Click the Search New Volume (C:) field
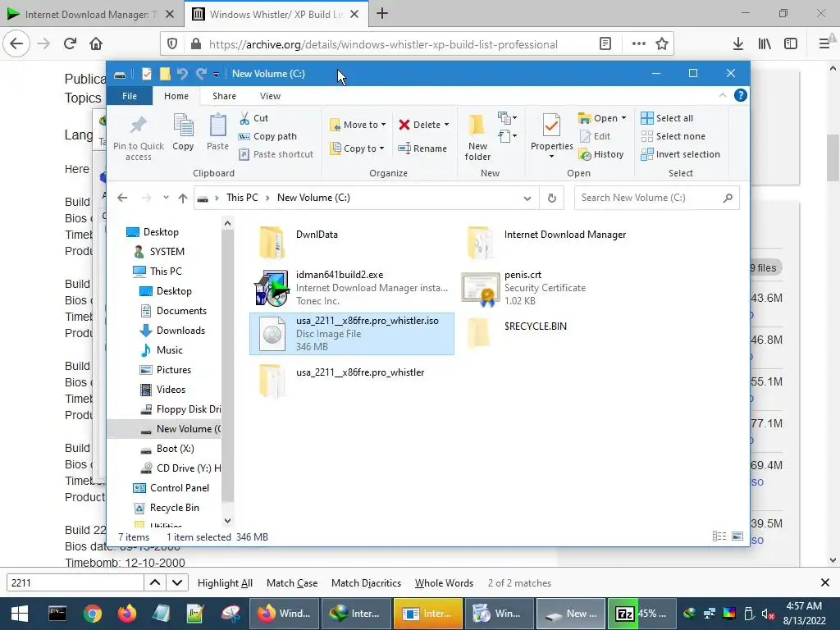 point(656,198)
